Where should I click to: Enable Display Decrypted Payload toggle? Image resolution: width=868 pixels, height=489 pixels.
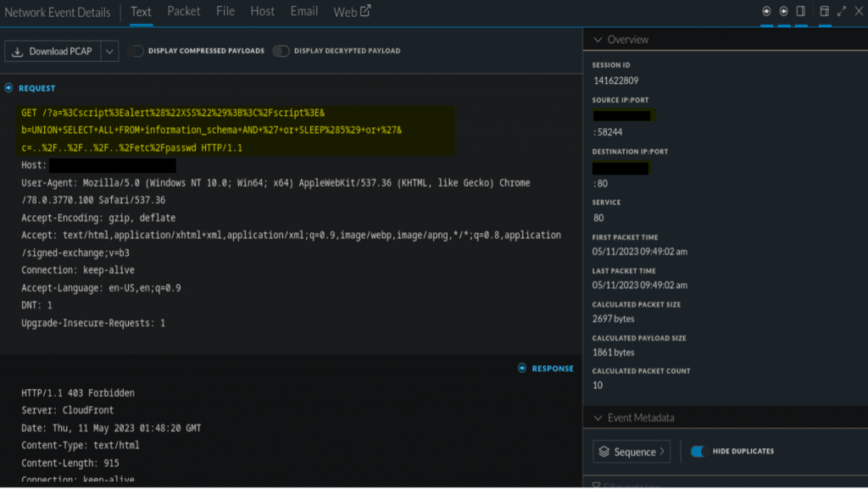(281, 51)
